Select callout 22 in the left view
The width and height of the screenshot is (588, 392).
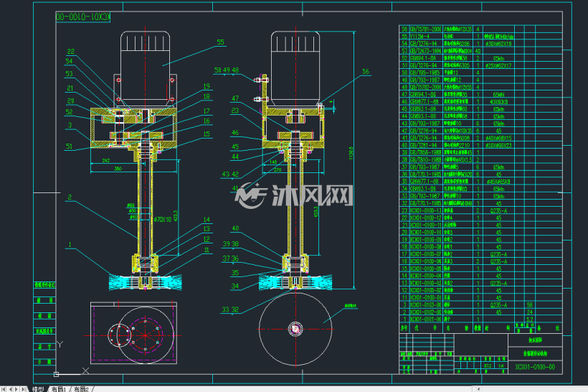pos(71,52)
